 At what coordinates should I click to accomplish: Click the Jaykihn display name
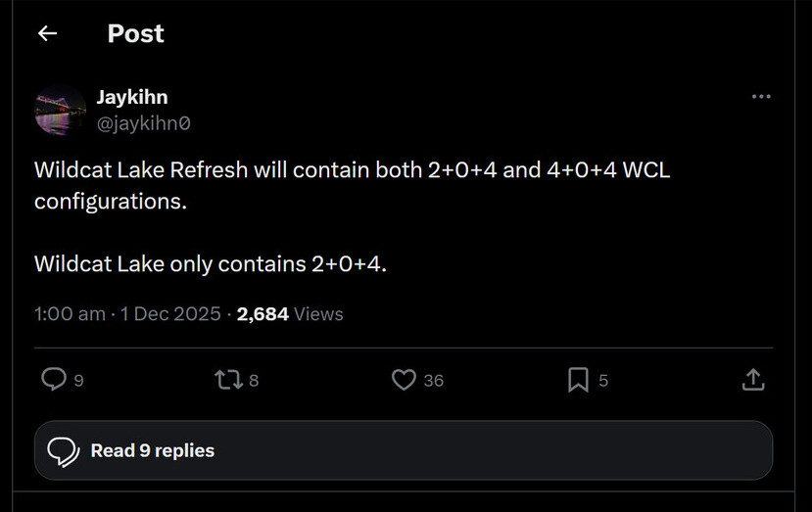[x=132, y=97]
